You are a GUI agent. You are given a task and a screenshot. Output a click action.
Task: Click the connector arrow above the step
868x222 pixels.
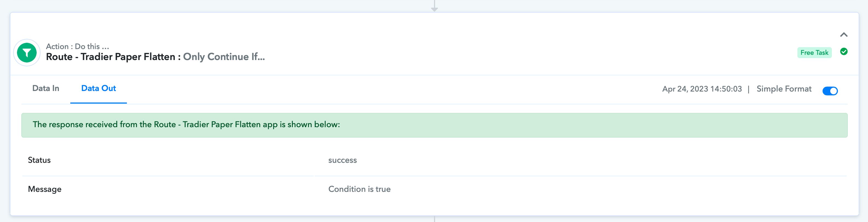click(434, 6)
